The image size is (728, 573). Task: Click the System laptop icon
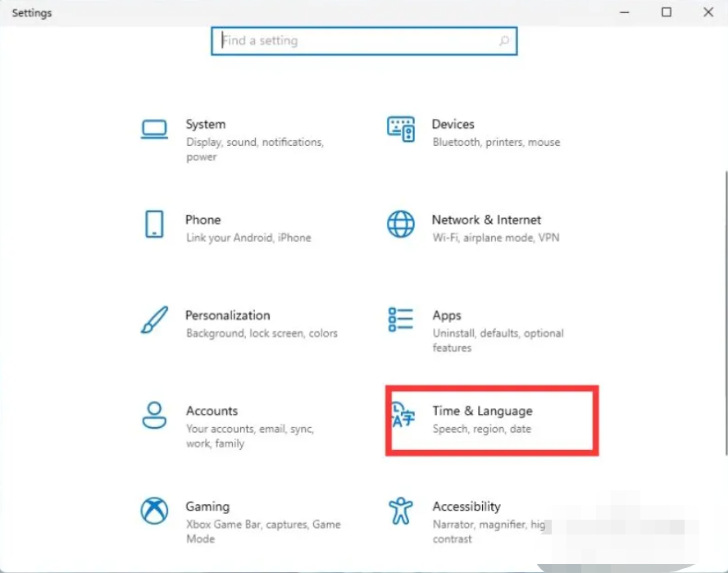(x=154, y=129)
